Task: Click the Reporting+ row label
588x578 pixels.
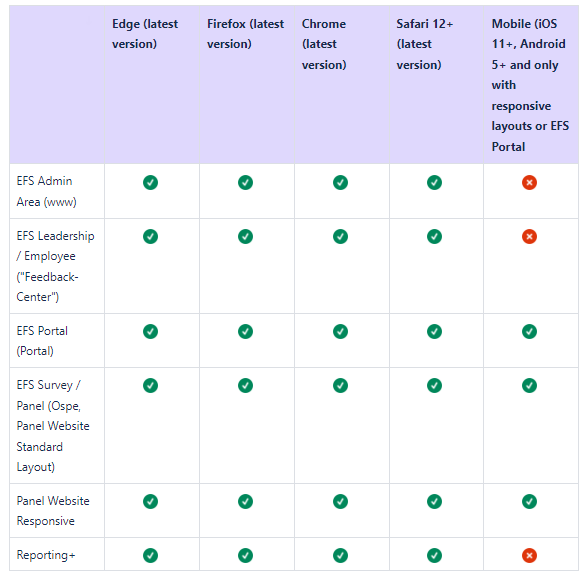Action: point(46,555)
